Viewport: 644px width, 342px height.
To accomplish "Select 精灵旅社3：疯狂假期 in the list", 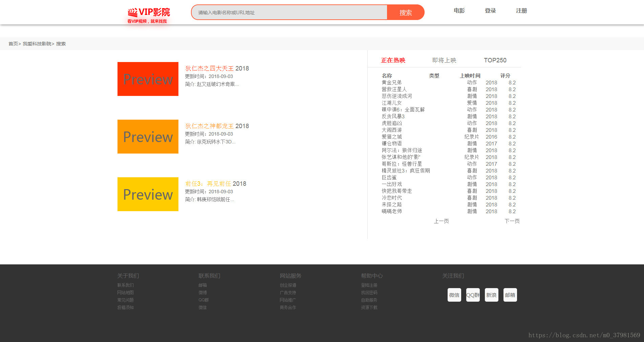I will (406, 170).
